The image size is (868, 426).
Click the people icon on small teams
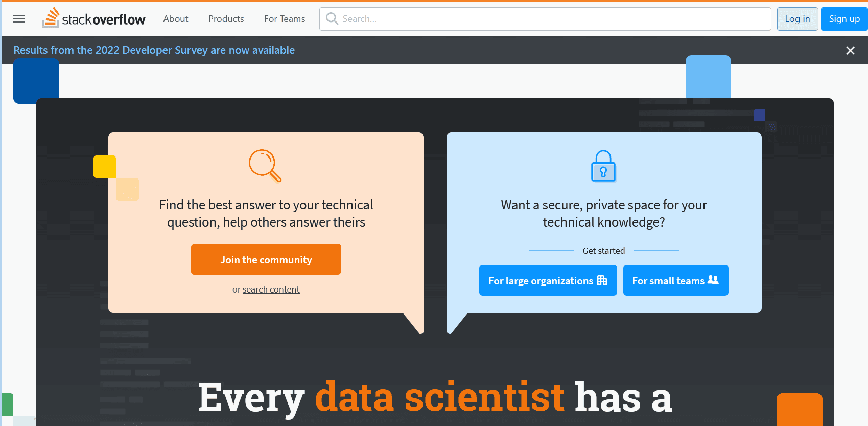point(713,280)
